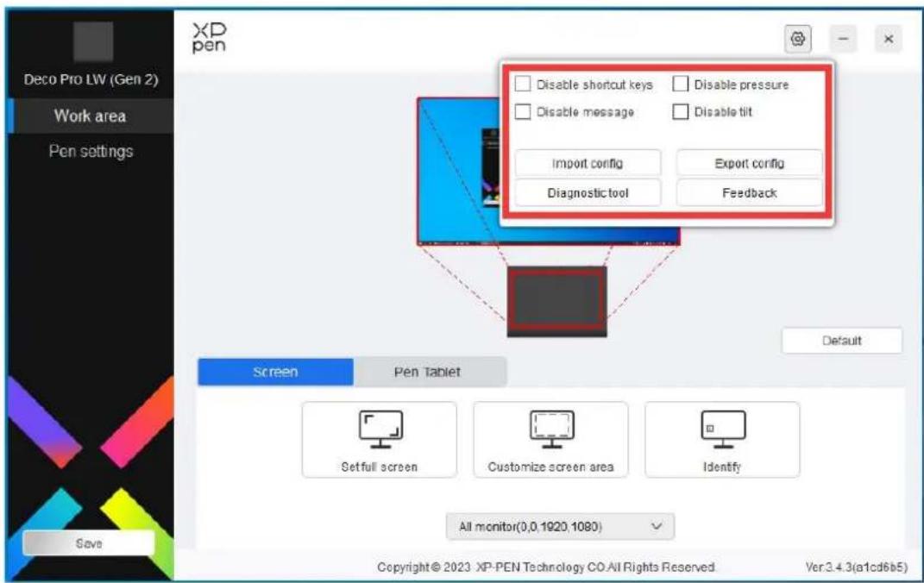Click the Identify monitor option
The height and width of the screenshot is (583, 924).
[x=722, y=439]
